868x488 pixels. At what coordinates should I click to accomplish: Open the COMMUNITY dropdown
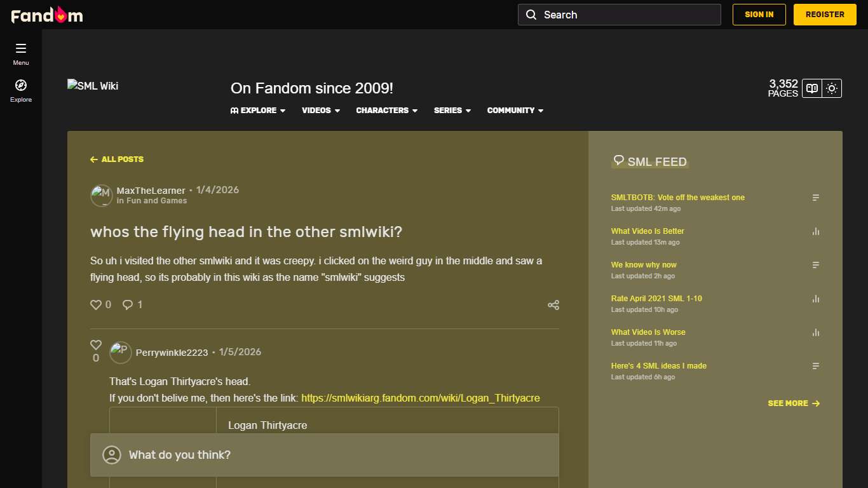coord(515,111)
